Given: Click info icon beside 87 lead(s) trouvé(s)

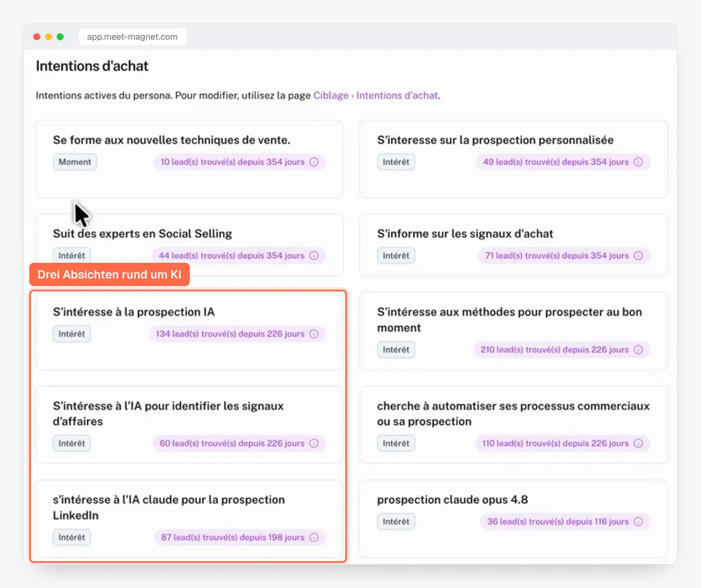Looking at the screenshot, I should [x=314, y=537].
